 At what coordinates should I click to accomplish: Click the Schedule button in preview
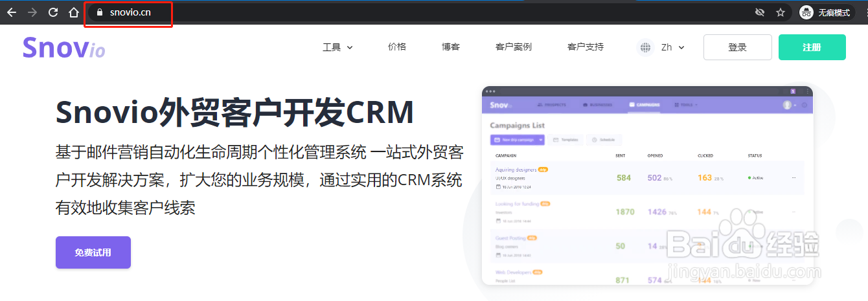coord(604,140)
